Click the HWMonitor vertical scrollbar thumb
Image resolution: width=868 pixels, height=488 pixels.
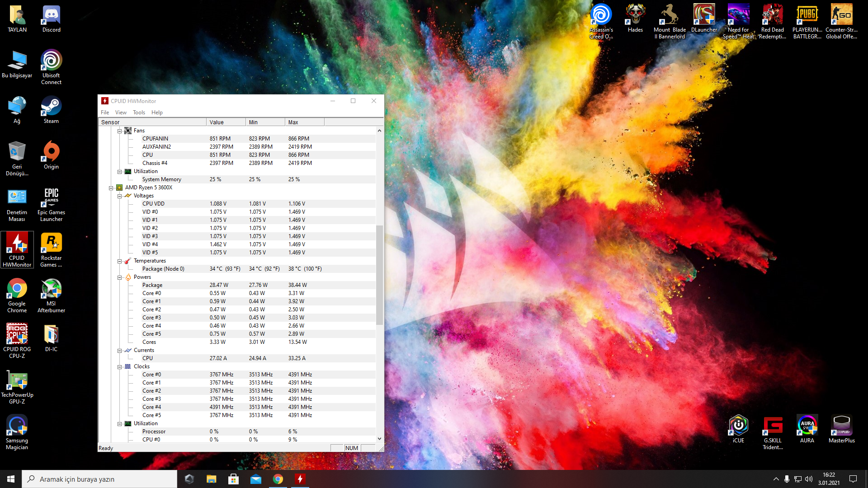(379, 275)
